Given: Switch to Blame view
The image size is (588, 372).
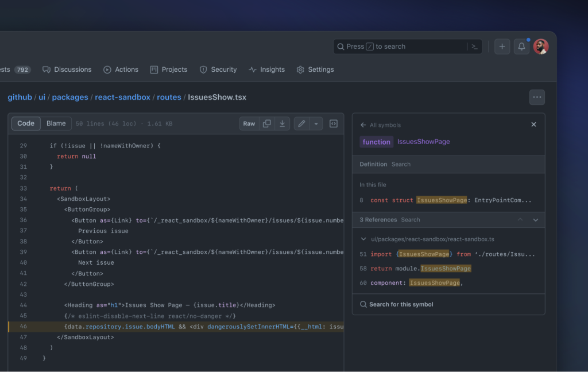Looking at the screenshot, I should point(56,123).
